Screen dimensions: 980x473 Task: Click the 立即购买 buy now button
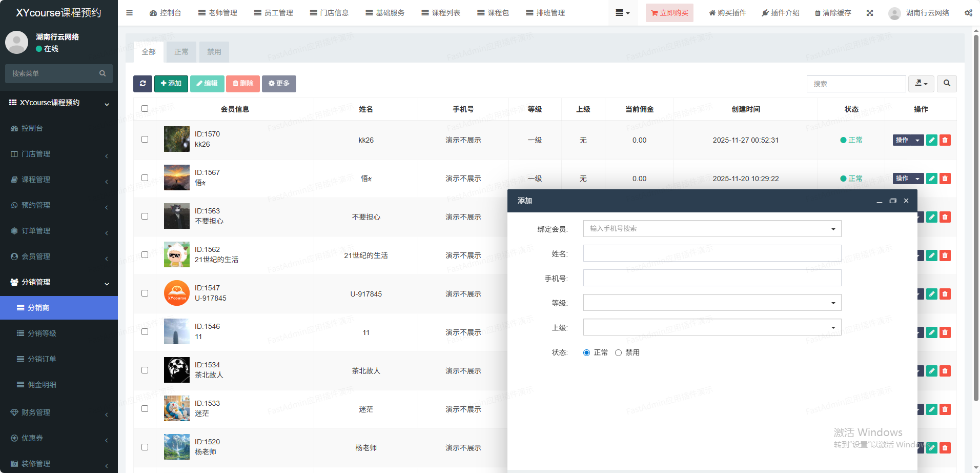[x=669, y=13]
